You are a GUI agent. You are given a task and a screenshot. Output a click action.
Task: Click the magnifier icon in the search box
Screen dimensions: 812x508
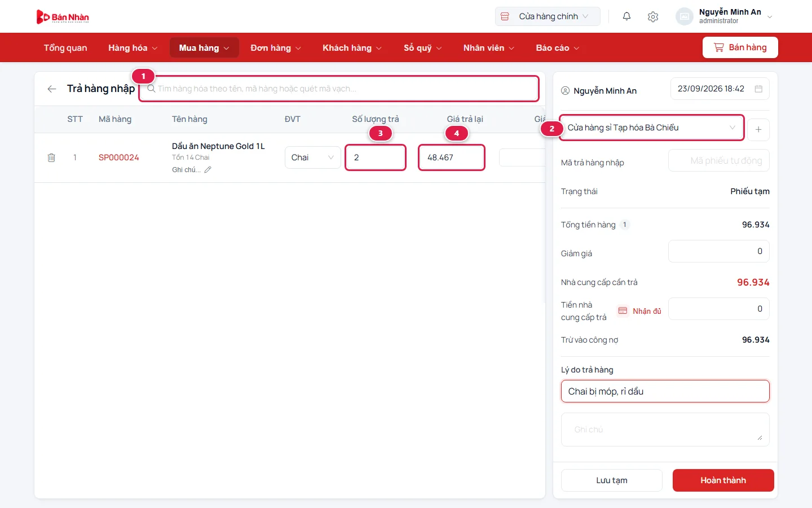[x=151, y=89]
